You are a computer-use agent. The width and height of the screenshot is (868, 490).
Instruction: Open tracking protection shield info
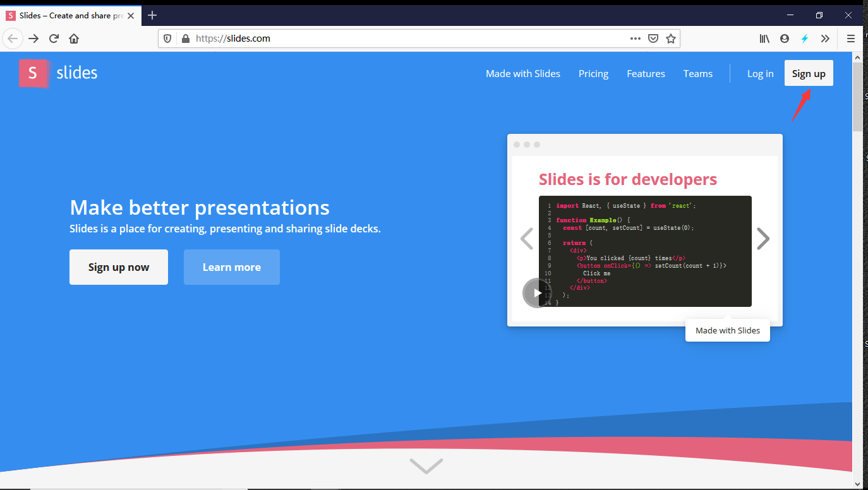167,39
